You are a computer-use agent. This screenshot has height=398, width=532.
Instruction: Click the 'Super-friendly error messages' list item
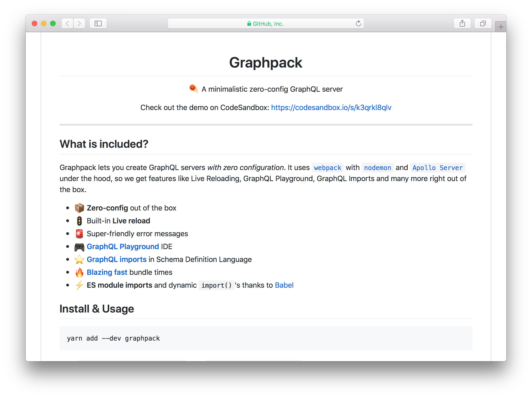[137, 234]
